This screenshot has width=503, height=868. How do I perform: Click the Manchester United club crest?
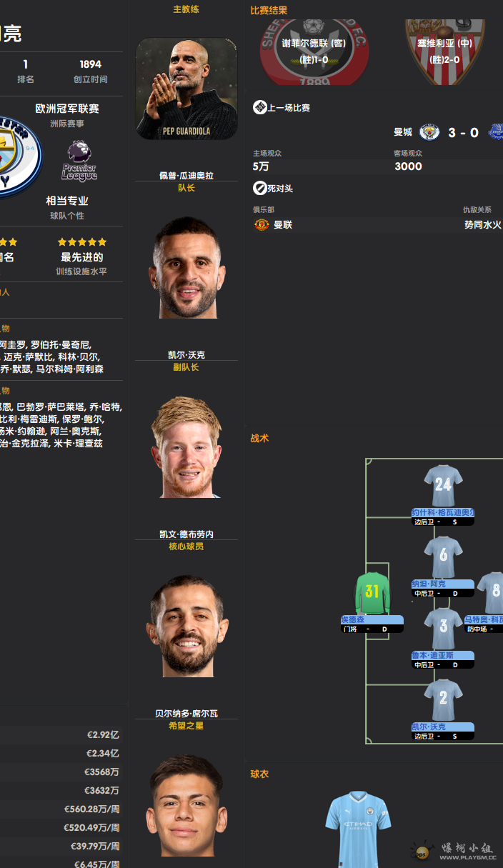click(x=262, y=224)
